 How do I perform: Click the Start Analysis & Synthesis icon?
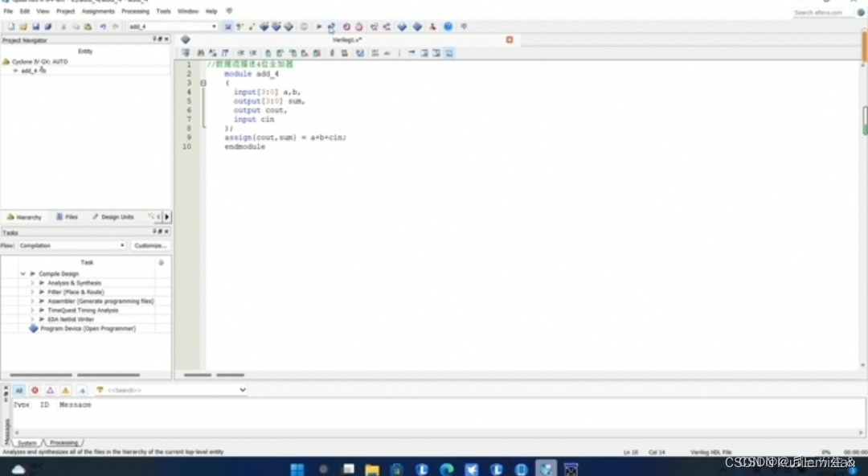click(331, 27)
